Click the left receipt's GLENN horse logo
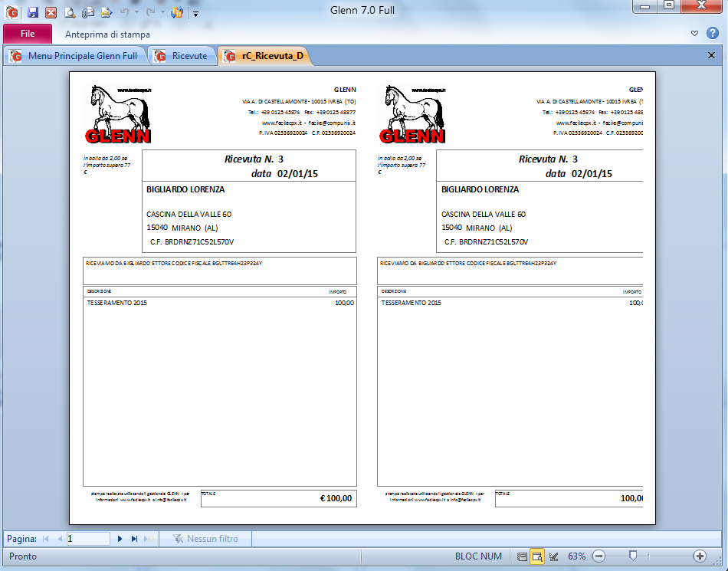Screen dimensions: 728x571 [x=118, y=113]
